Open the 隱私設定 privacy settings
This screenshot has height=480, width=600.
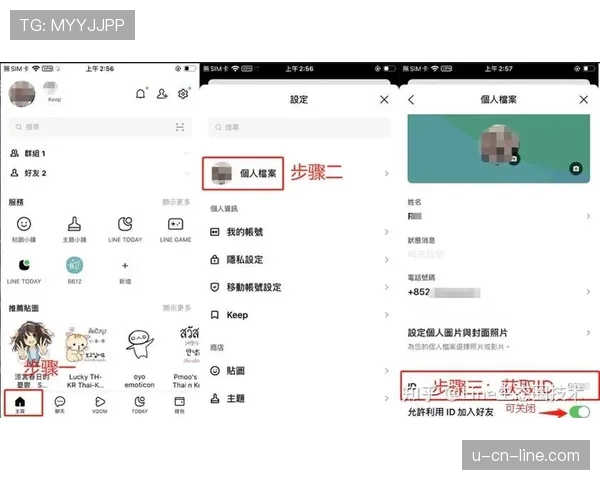[299, 260]
